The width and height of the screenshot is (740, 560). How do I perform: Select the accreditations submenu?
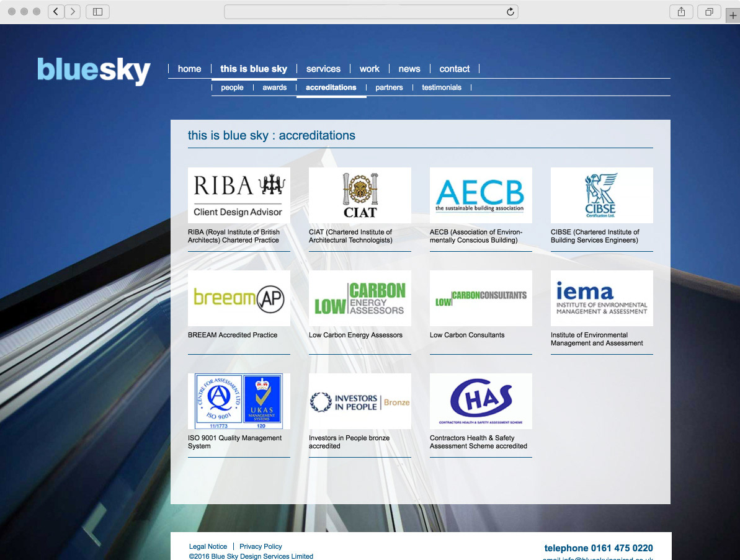click(331, 87)
